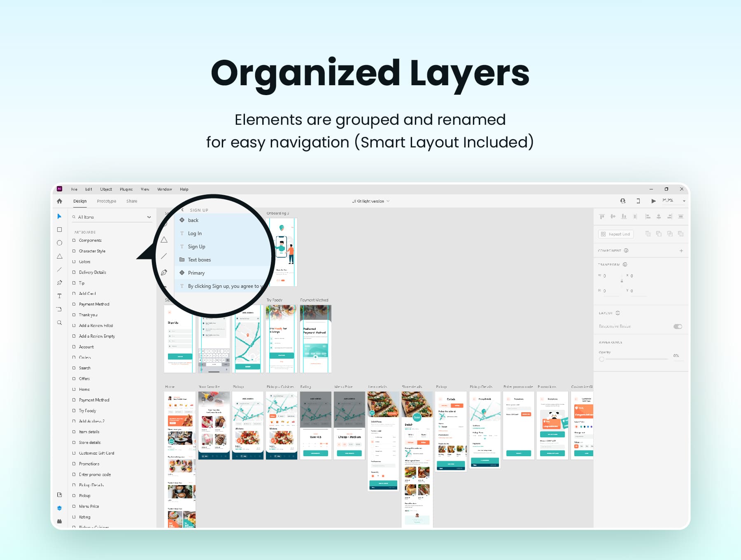Select the Text tool
741x560 pixels.
59,296
